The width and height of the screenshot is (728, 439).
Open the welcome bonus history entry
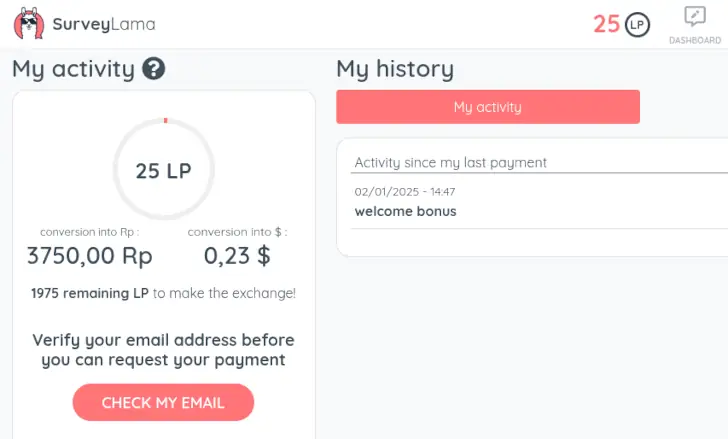click(x=405, y=212)
